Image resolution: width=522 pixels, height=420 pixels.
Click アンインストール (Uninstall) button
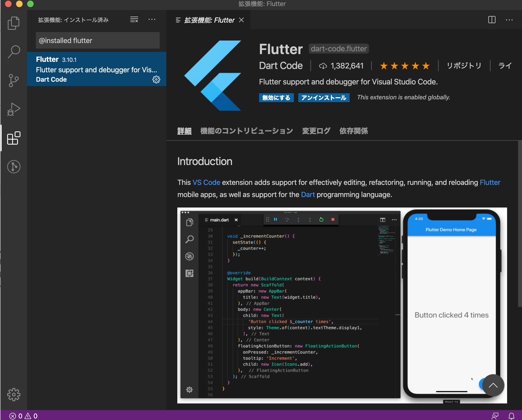pos(324,98)
